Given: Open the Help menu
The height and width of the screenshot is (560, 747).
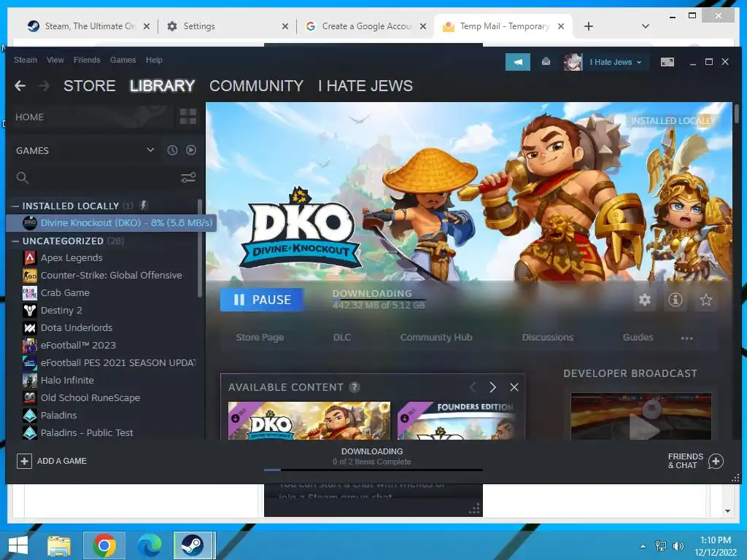Looking at the screenshot, I should click(154, 60).
